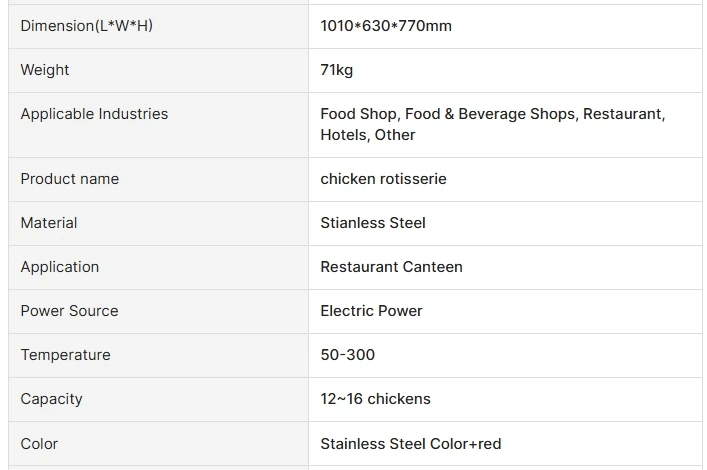Image resolution: width=707 pixels, height=470 pixels.
Task: Click the Food Shop, Restaurant, Hotels industries text
Action: pos(492,124)
